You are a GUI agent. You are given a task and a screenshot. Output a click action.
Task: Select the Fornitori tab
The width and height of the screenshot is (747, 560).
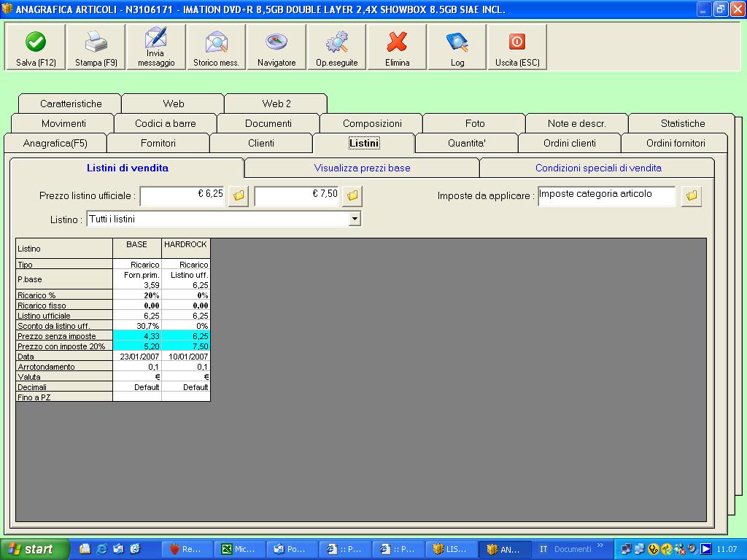tap(158, 144)
